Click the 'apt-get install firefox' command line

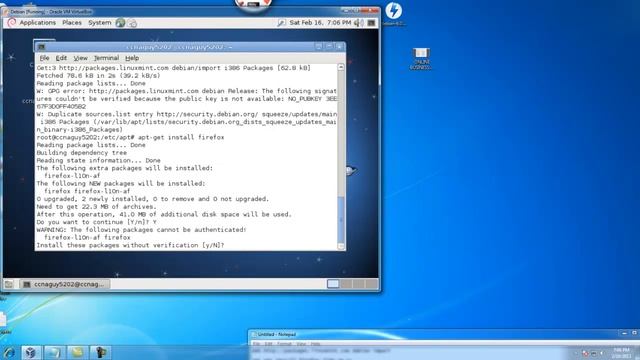[130, 138]
